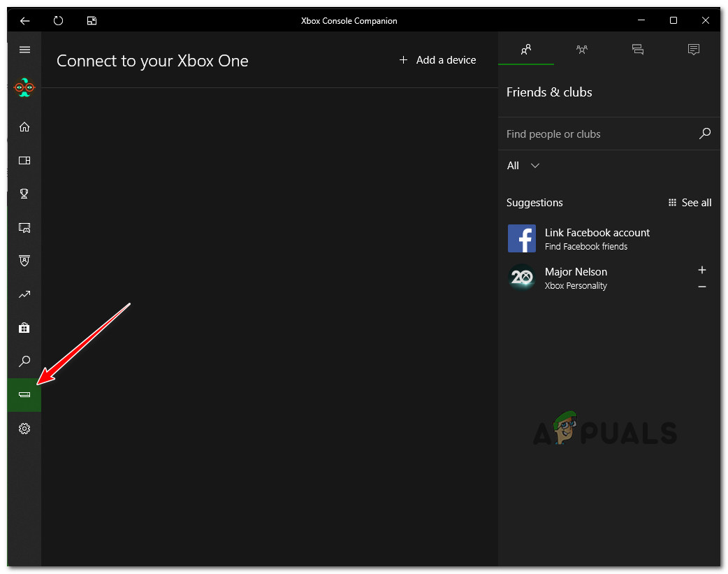Click See all suggestions
This screenshot has height=574, width=728.
click(690, 203)
